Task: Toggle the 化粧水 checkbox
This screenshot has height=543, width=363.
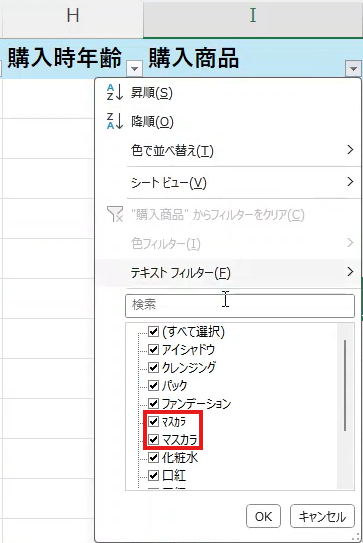Action: pos(153,457)
